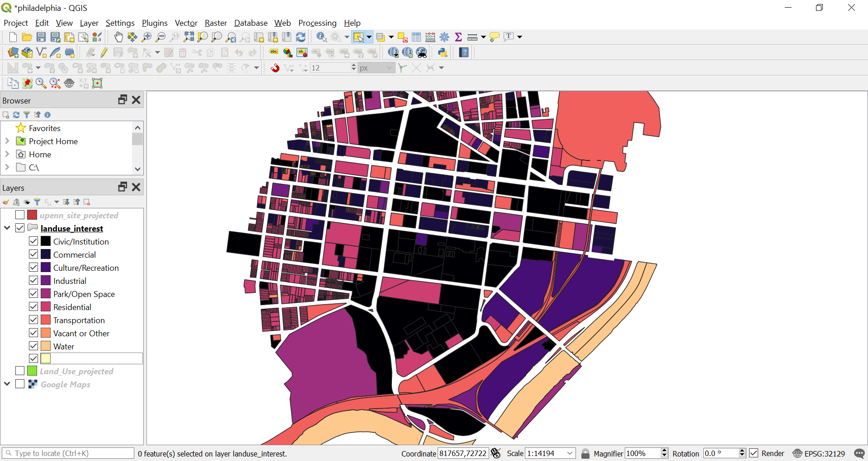Expand the Project Home browser item
The height and width of the screenshot is (461, 868).
coord(7,141)
